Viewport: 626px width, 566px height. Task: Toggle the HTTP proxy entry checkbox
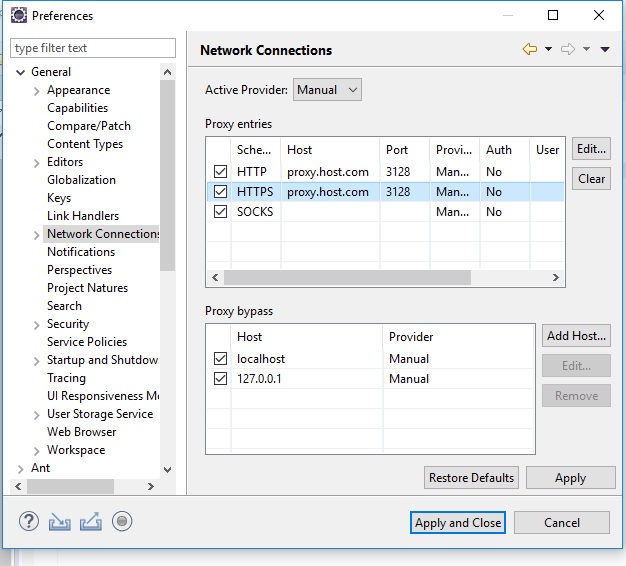[x=220, y=171]
